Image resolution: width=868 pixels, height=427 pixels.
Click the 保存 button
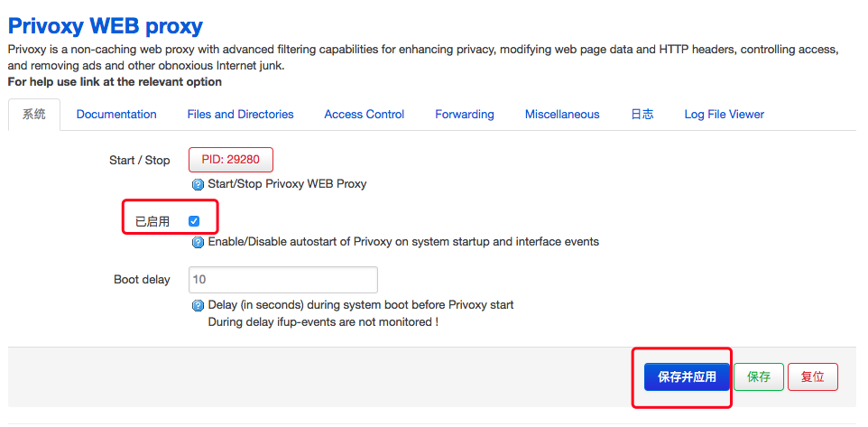point(758,376)
